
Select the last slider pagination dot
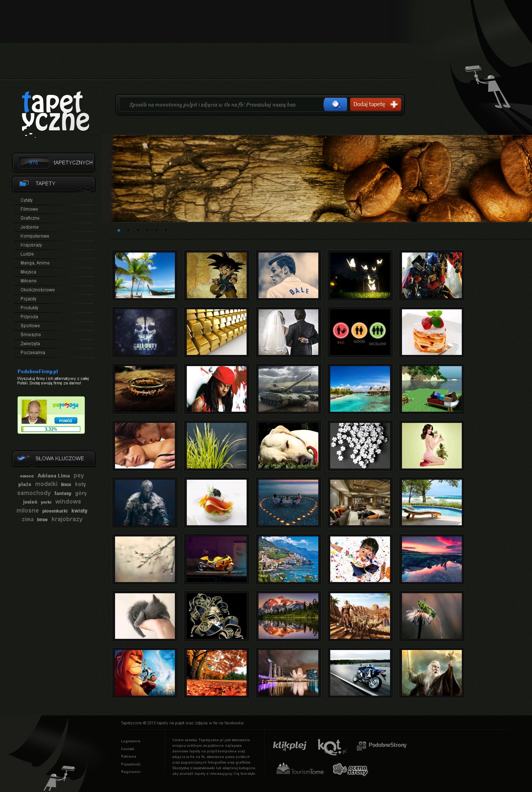(166, 231)
